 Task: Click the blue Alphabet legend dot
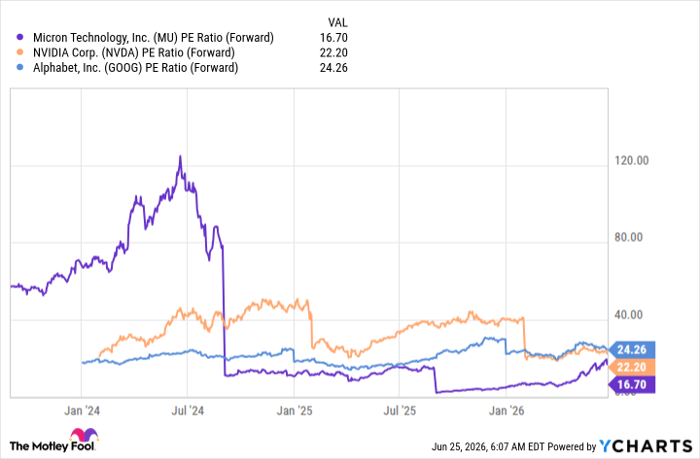coord(20,68)
